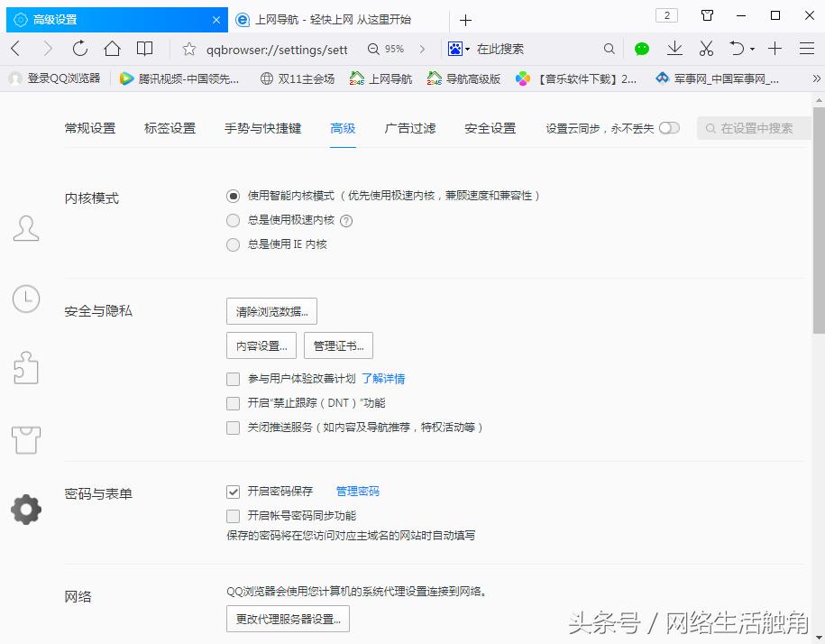Image resolution: width=825 pixels, height=644 pixels.
Task: Toggle the 设置云同步 switch
Action: coord(669,129)
